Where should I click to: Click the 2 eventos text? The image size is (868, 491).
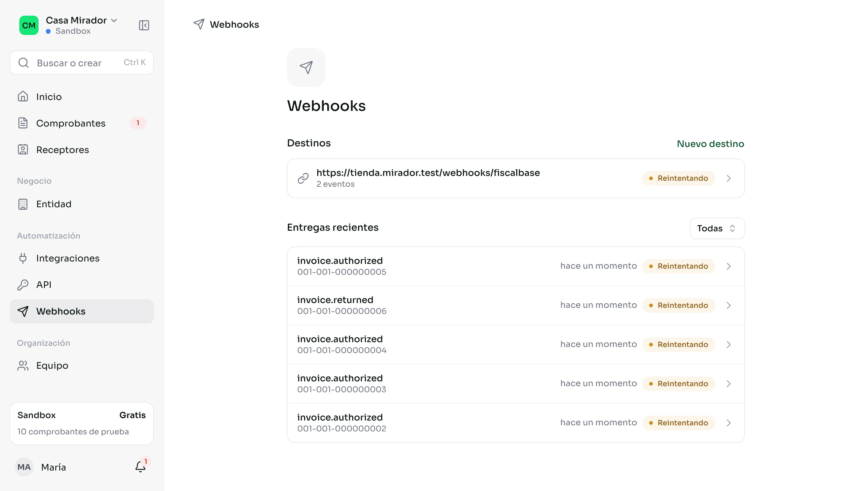tap(335, 184)
